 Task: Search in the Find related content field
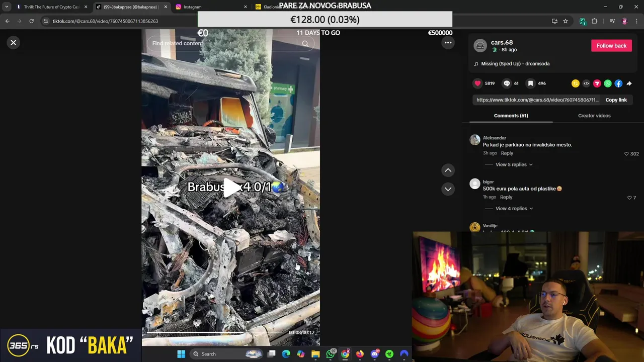(x=224, y=44)
